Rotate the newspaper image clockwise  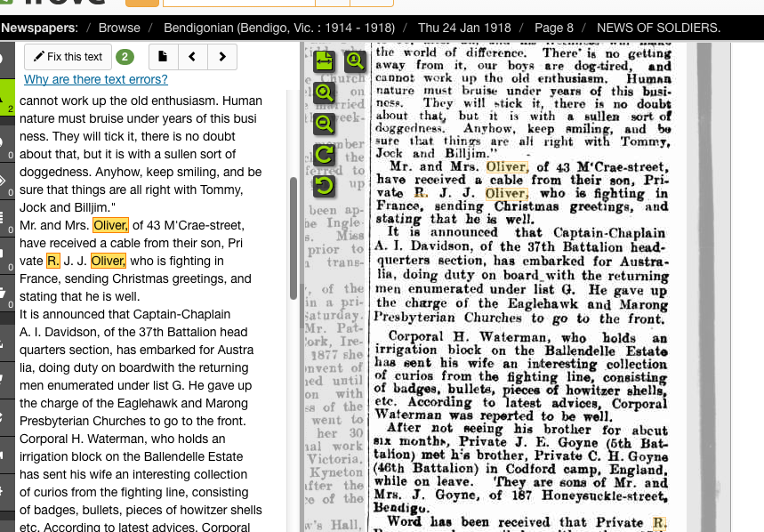(x=324, y=155)
